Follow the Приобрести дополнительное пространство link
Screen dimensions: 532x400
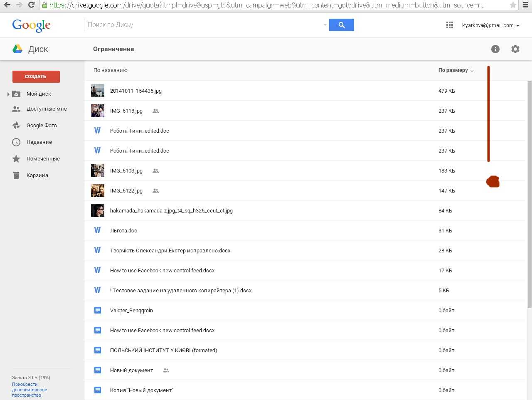click(30, 390)
